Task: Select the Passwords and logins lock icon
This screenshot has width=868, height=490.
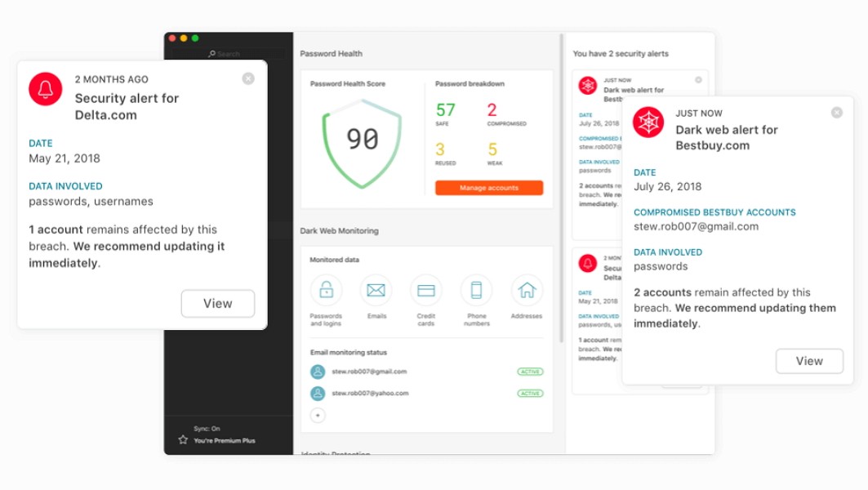Action: point(326,290)
